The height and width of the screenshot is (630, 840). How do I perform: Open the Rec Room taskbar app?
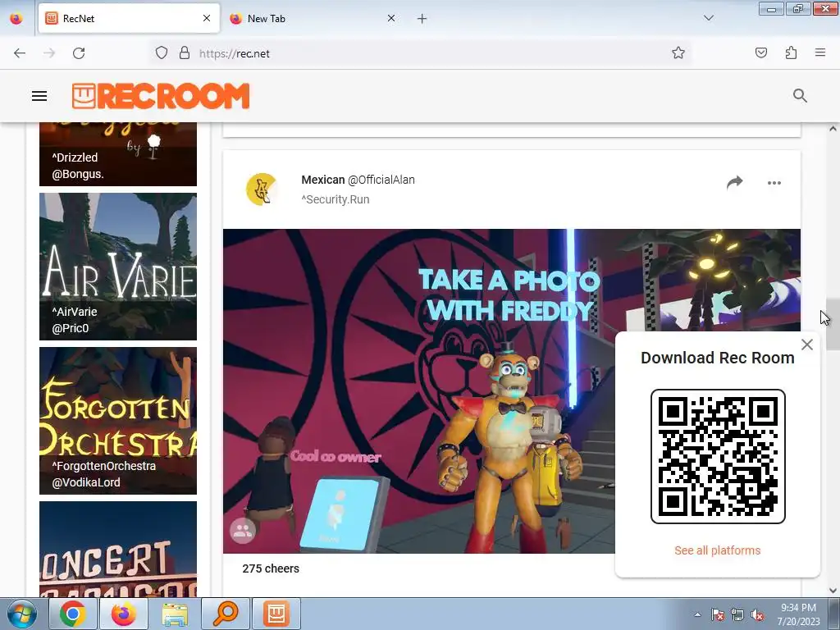(x=276, y=614)
